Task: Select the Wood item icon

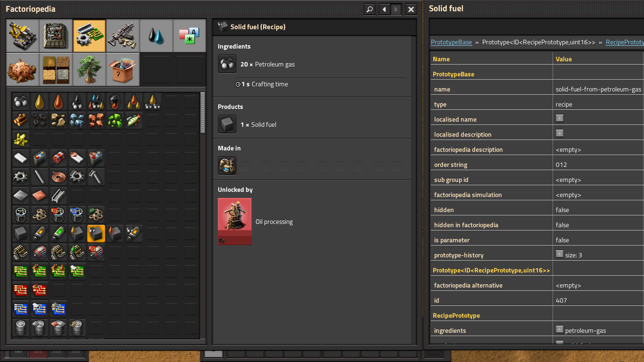Action: [21, 121]
